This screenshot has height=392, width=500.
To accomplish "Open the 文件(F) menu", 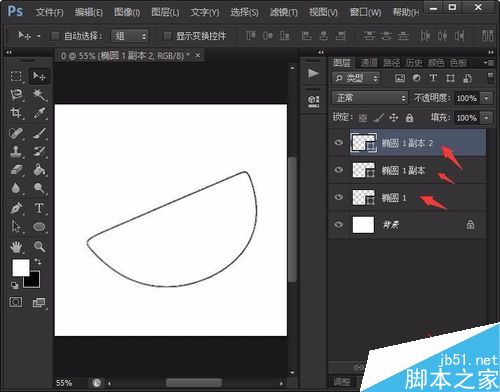I will [49, 13].
